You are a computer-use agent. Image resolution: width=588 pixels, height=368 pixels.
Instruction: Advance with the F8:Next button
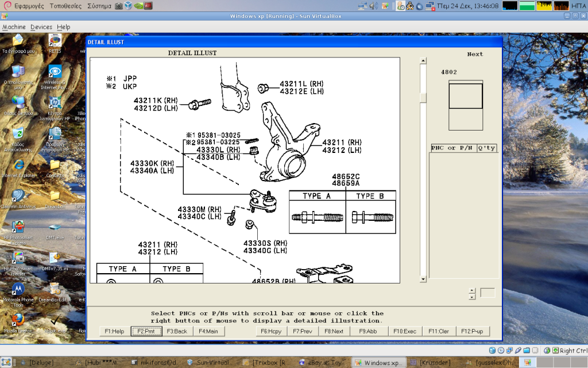[334, 331]
